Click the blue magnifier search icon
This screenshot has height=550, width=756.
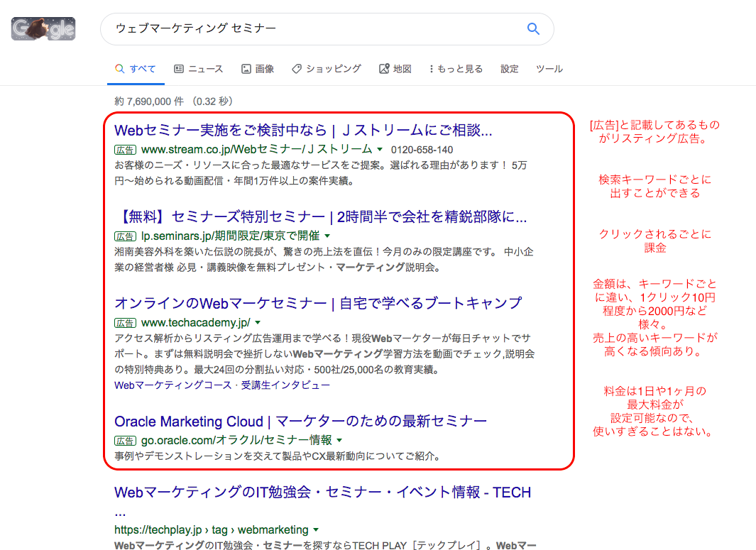533,29
